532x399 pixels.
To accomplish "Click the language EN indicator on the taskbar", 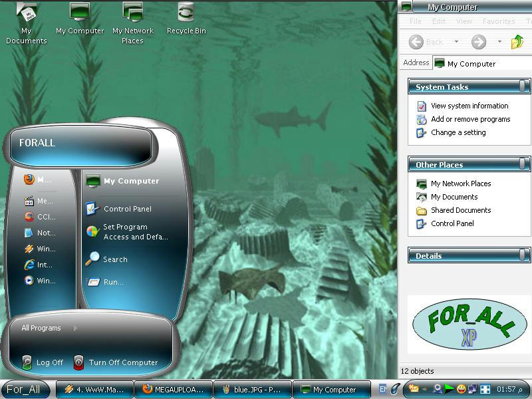I will point(382,389).
